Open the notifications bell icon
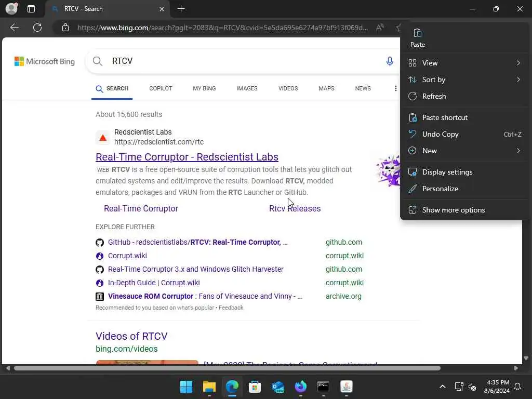This screenshot has width=532, height=399. 517,387
